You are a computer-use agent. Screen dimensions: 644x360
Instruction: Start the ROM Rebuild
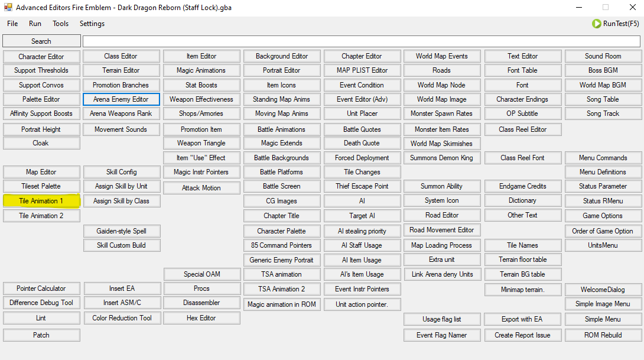click(603, 335)
